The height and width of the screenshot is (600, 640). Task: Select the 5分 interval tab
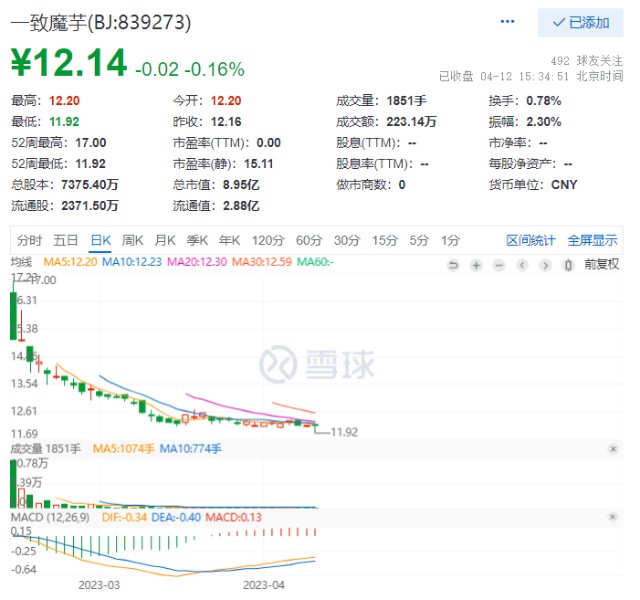coord(418,240)
